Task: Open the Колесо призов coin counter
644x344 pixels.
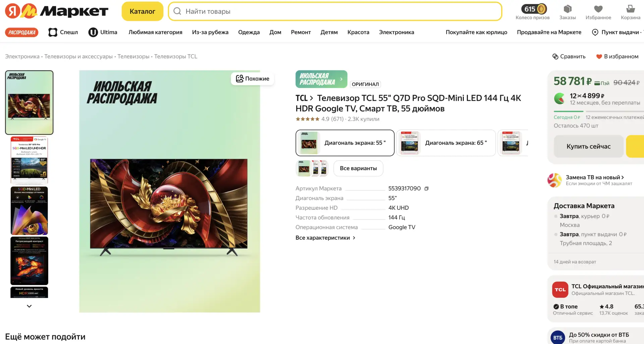Action: (534, 9)
